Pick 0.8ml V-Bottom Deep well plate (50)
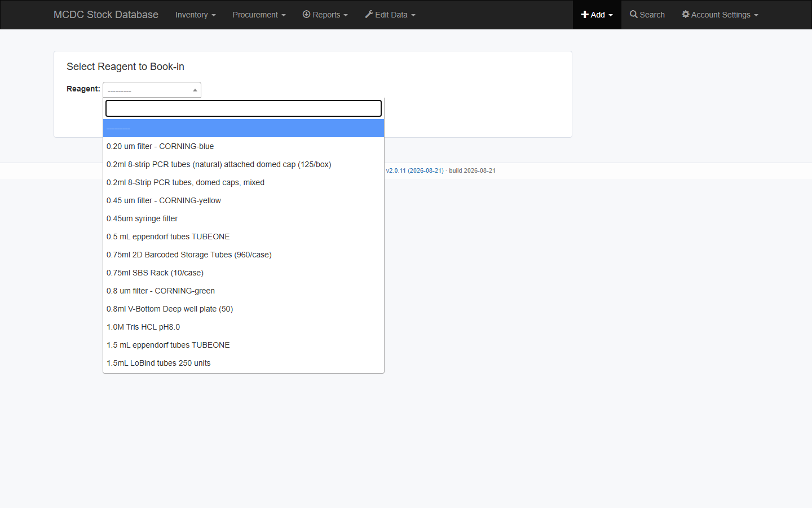The image size is (812, 508). point(244,309)
